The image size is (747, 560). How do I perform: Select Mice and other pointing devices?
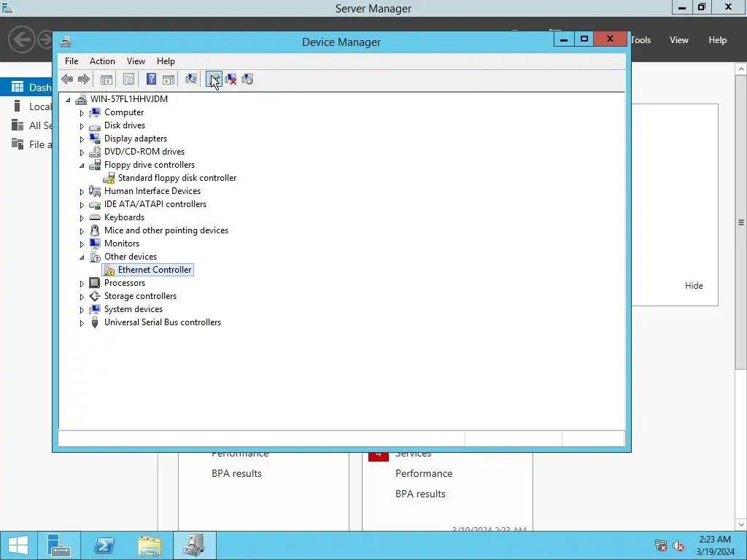166,230
